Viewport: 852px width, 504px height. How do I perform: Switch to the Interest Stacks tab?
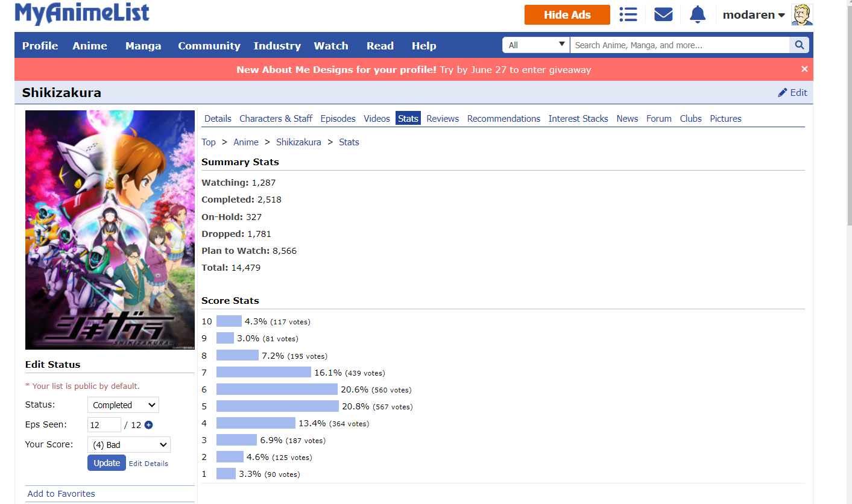tap(578, 119)
